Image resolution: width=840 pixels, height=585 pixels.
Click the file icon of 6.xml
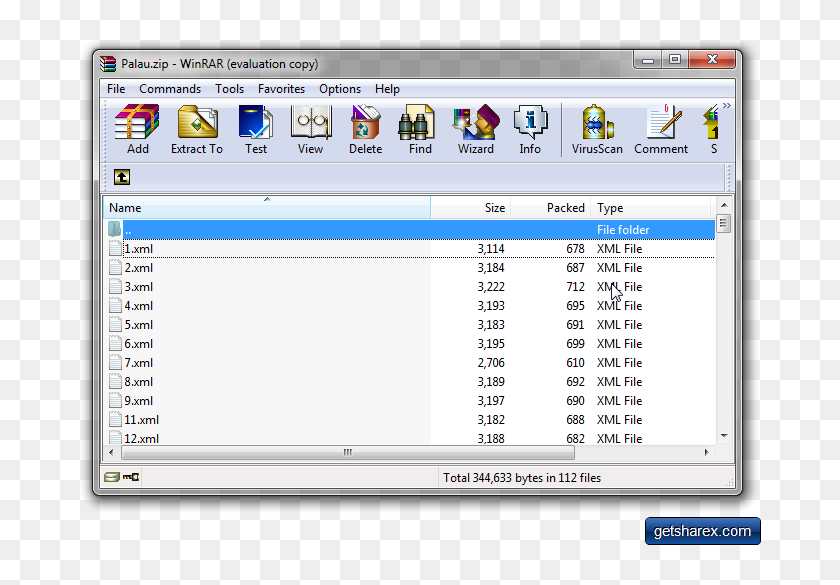[x=115, y=343]
